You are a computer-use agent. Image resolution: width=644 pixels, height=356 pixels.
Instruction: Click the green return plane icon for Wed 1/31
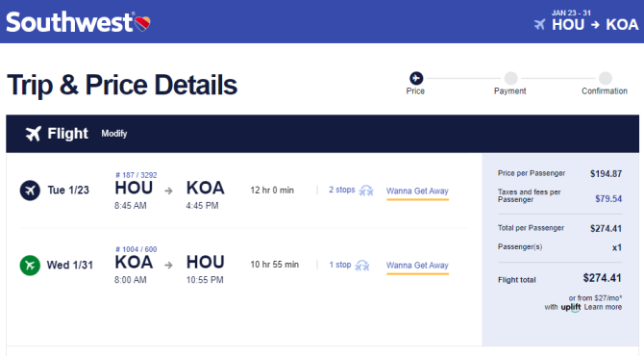point(30,266)
